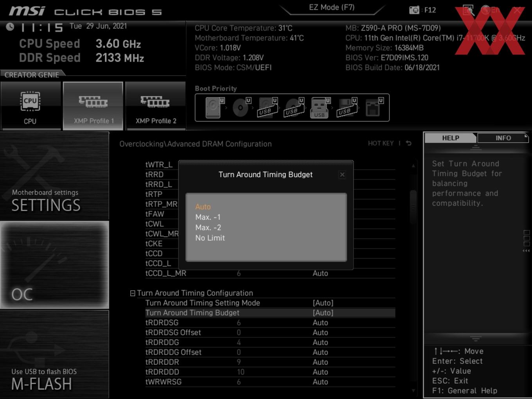Click the clock icon beside the time
532x399 pixels.
pyautogui.click(x=10, y=27)
